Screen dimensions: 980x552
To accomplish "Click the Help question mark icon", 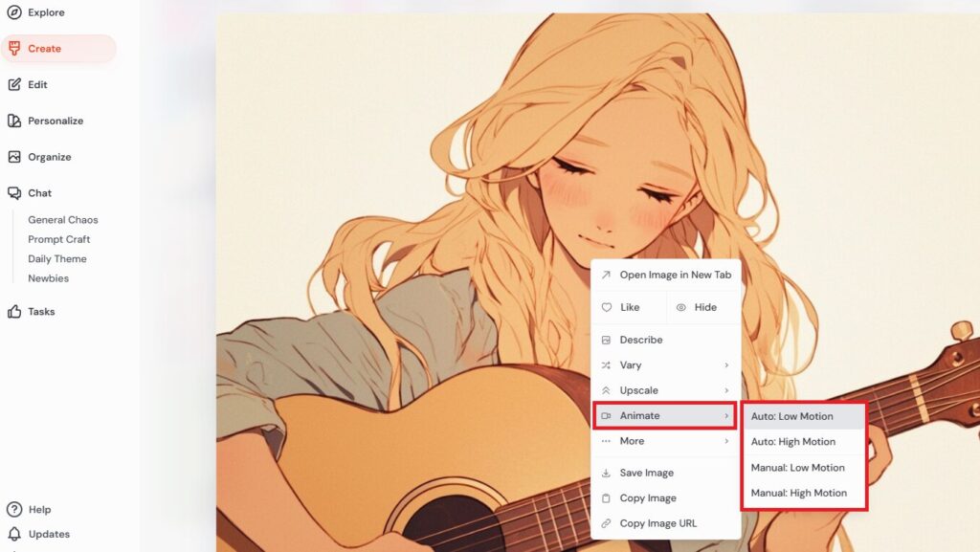I will tap(13, 509).
